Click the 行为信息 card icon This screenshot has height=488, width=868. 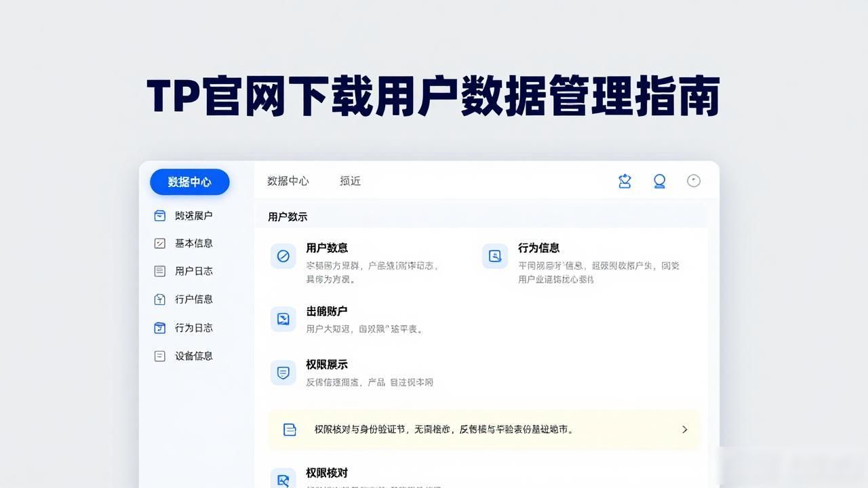(495, 256)
